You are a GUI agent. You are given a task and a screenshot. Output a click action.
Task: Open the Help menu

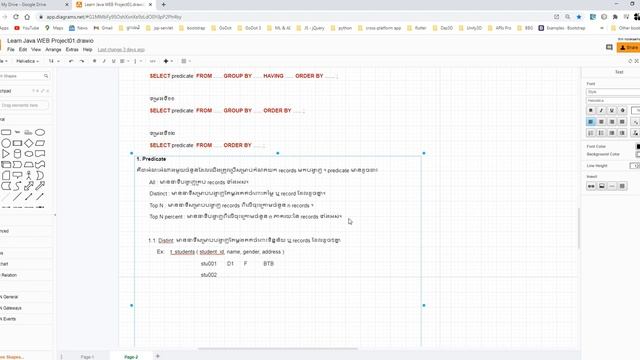coord(87,49)
